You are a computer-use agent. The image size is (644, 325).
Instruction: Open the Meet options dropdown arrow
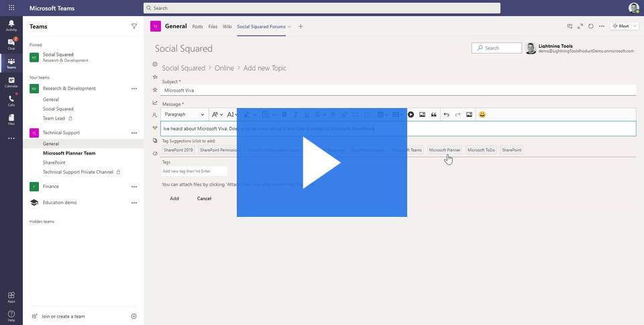point(635,26)
